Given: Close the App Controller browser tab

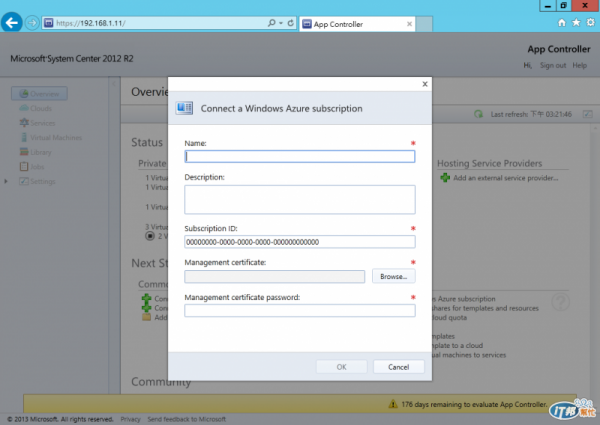Looking at the screenshot, I should pos(409,24).
